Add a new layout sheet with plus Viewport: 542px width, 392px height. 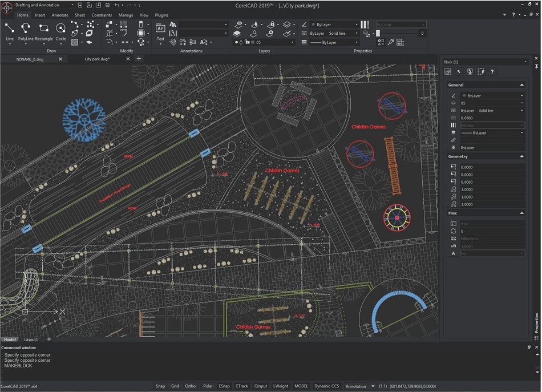(48, 340)
